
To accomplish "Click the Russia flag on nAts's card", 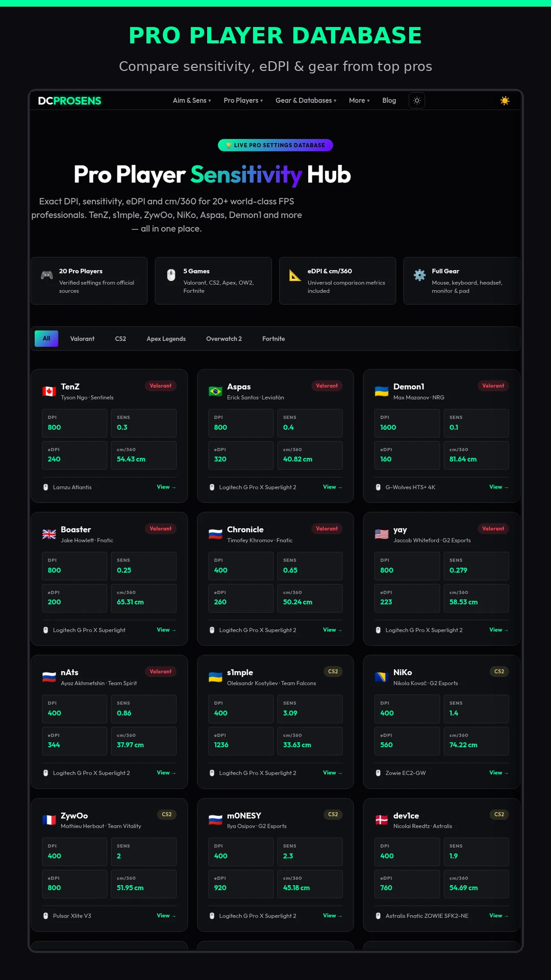I will [49, 677].
